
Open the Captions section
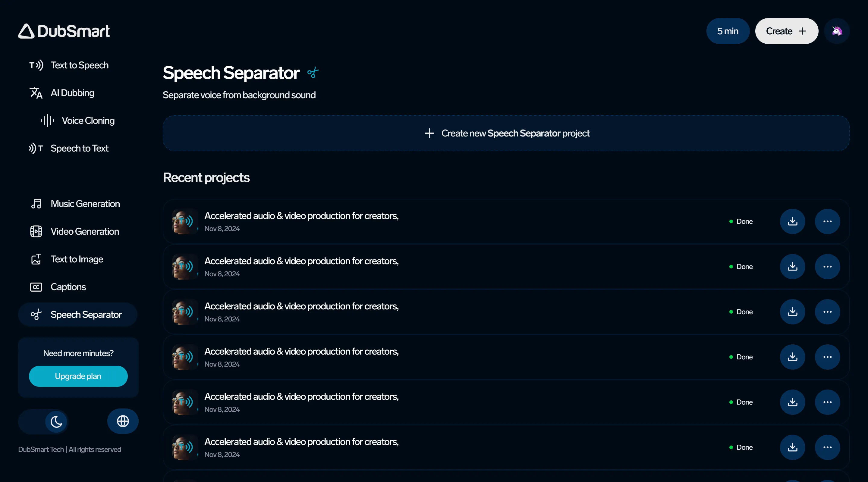[x=58, y=287]
